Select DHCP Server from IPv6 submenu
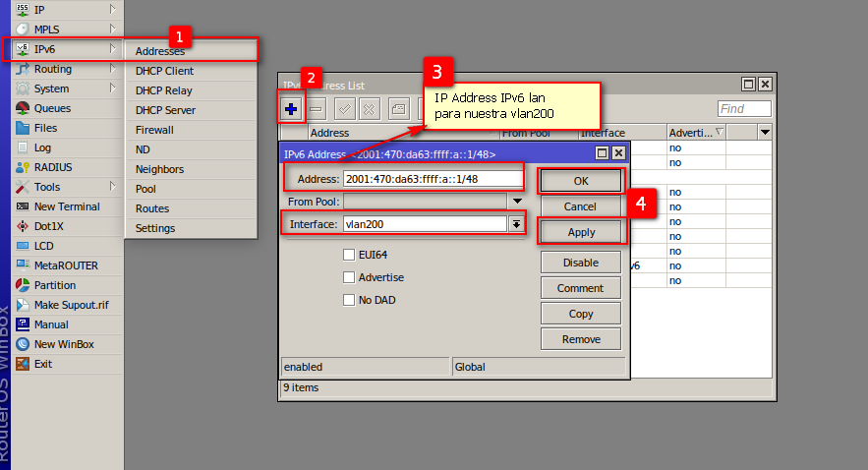868x470 pixels. tap(165, 110)
